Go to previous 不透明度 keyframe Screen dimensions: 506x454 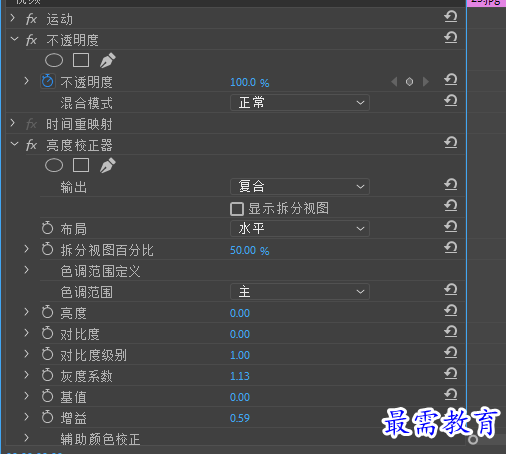pos(394,82)
